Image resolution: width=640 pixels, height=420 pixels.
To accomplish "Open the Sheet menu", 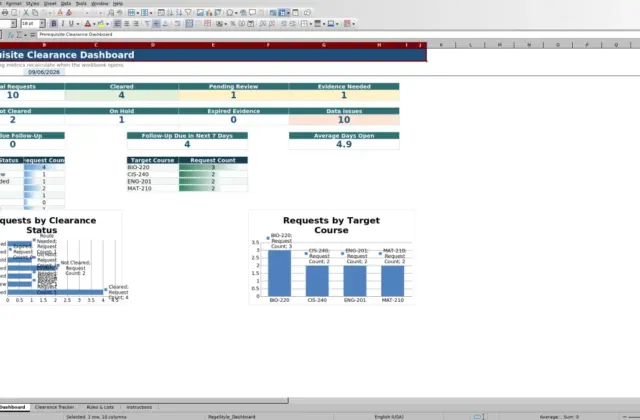I will (x=50, y=3).
